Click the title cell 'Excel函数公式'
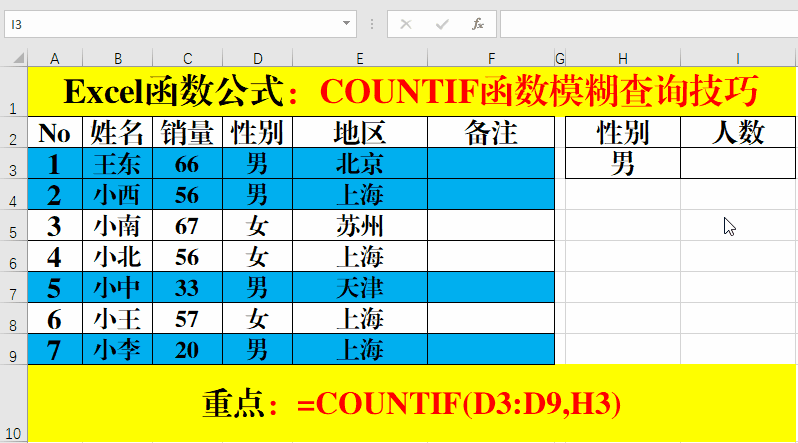798x443 pixels. click(412, 92)
